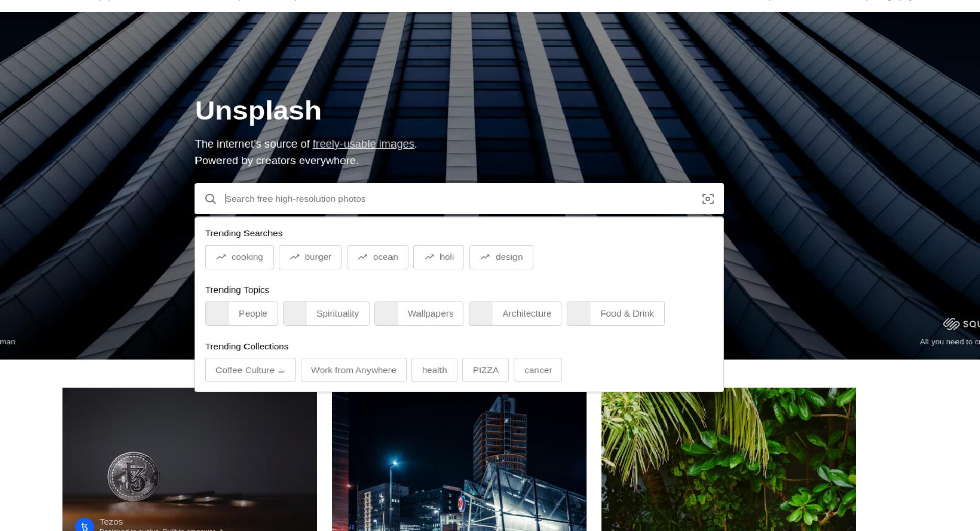Focus the photo search input field

tap(459, 199)
